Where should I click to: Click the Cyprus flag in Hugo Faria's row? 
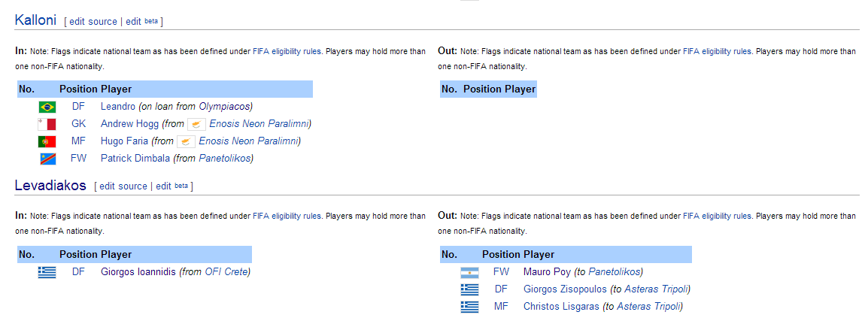tap(186, 141)
